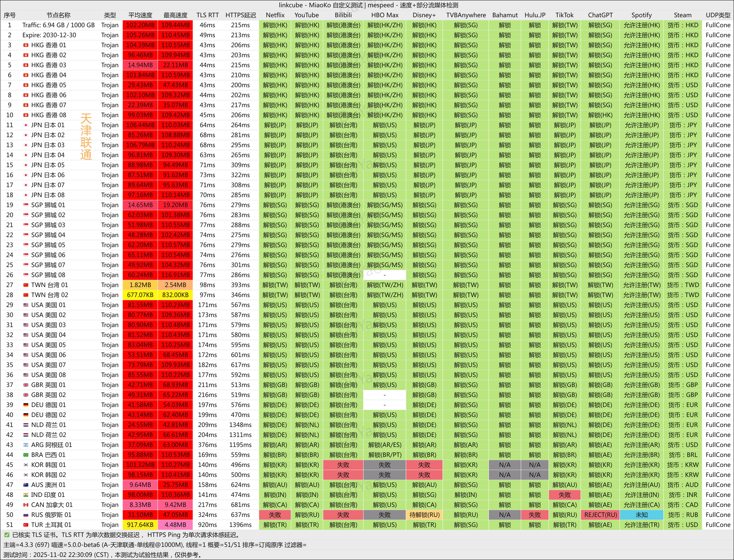734x560 pixels.
Task: Click the 平均速度 column header
Action: click(x=140, y=15)
